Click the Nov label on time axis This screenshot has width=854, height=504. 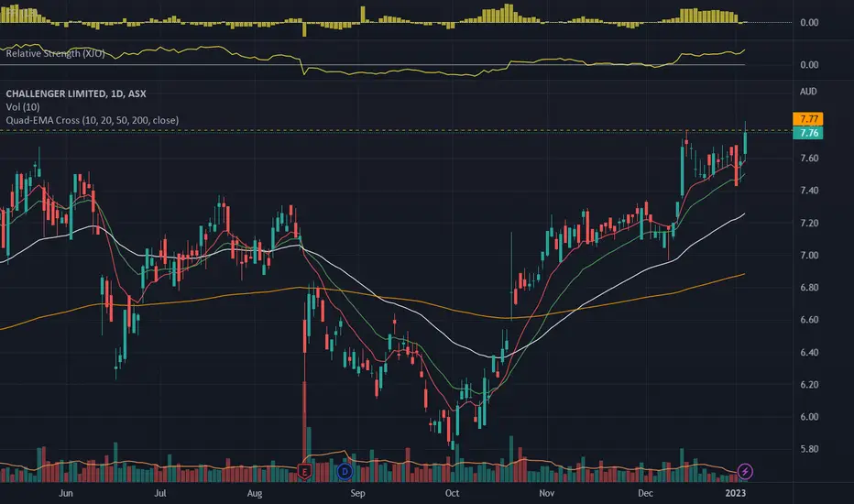coord(546,493)
